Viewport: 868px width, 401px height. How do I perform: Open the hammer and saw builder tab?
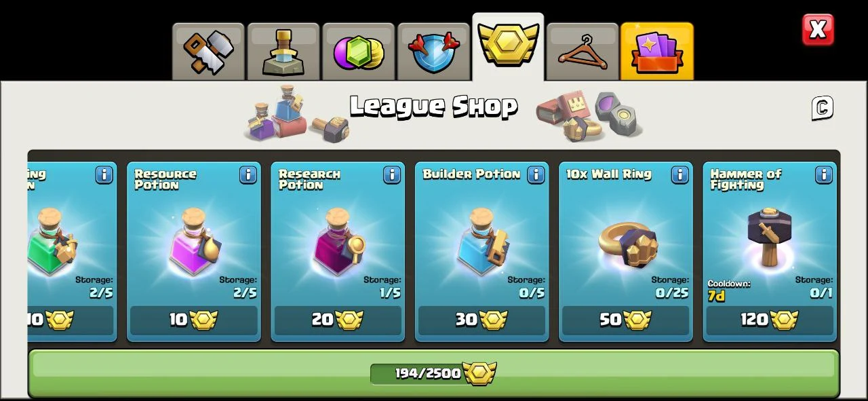coord(208,52)
